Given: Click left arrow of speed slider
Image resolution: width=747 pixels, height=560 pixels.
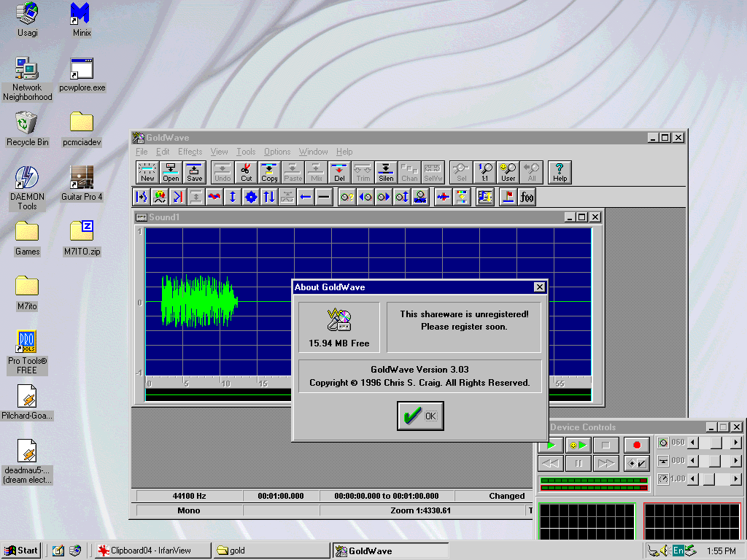Looking at the screenshot, I should click(694, 479).
